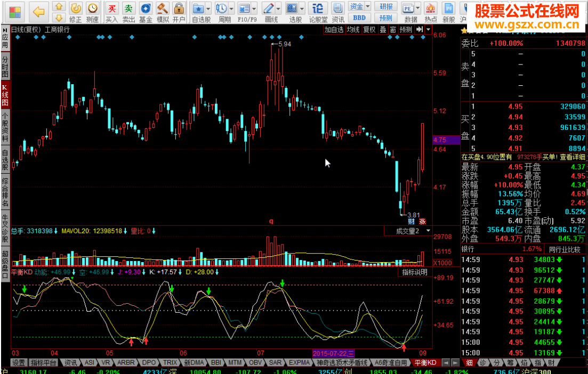This screenshot has height=374, width=588.
Task: Switch to the 分时图 side tab
Action: pos(5,67)
